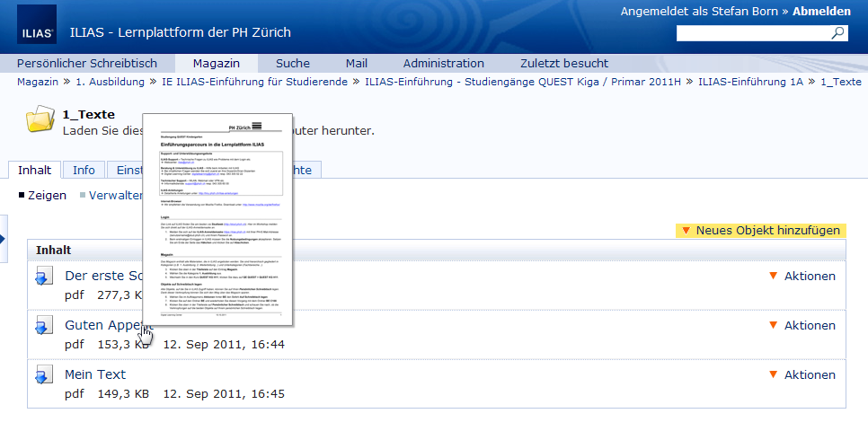Click file icon beside Guten Appetit

point(44,327)
